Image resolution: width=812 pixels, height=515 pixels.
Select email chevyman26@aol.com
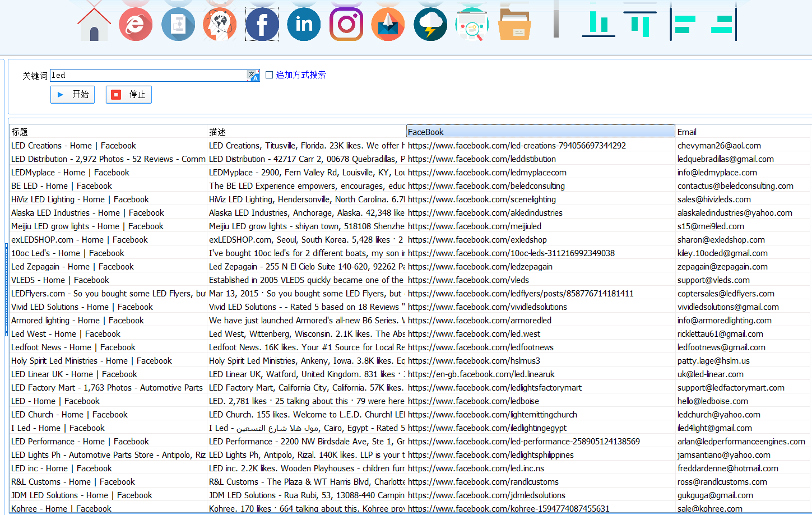[x=719, y=146]
